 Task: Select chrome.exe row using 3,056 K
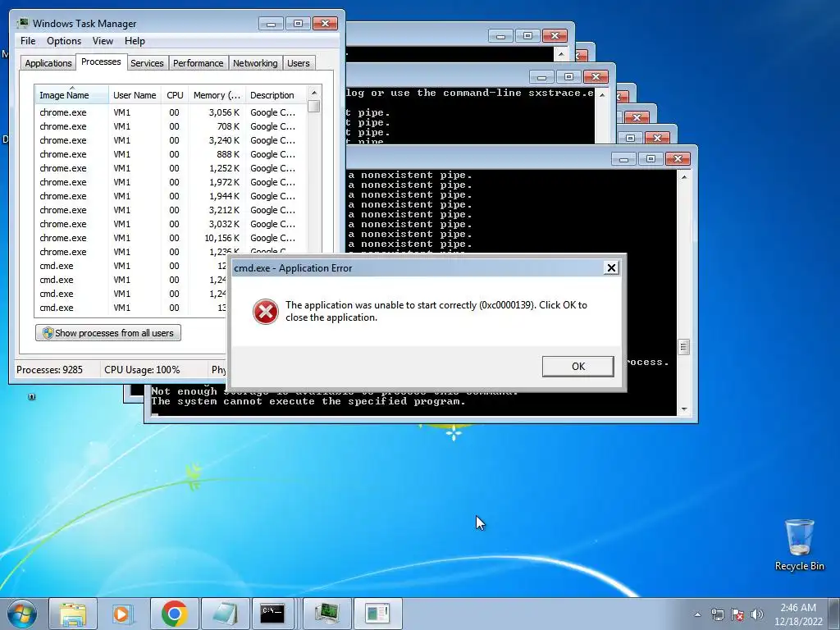(171, 112)
